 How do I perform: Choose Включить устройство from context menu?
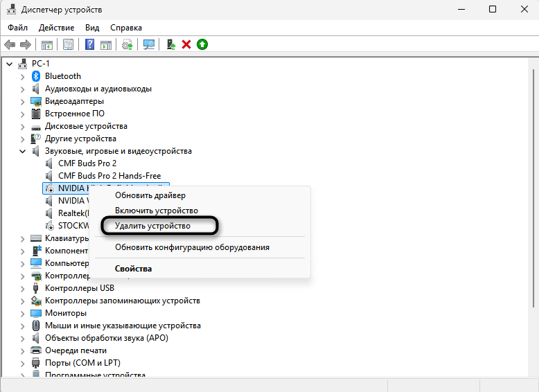[x=200, y=211]
